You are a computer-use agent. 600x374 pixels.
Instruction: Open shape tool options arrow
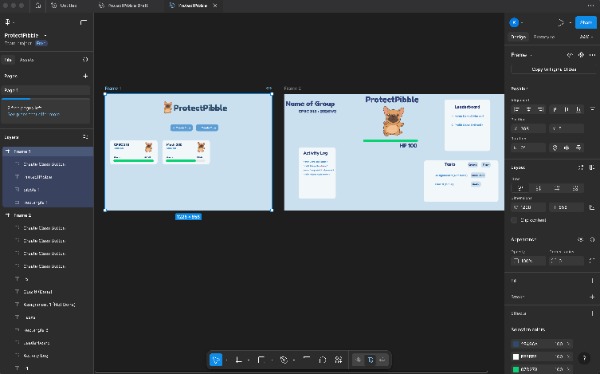pos(272,360)
